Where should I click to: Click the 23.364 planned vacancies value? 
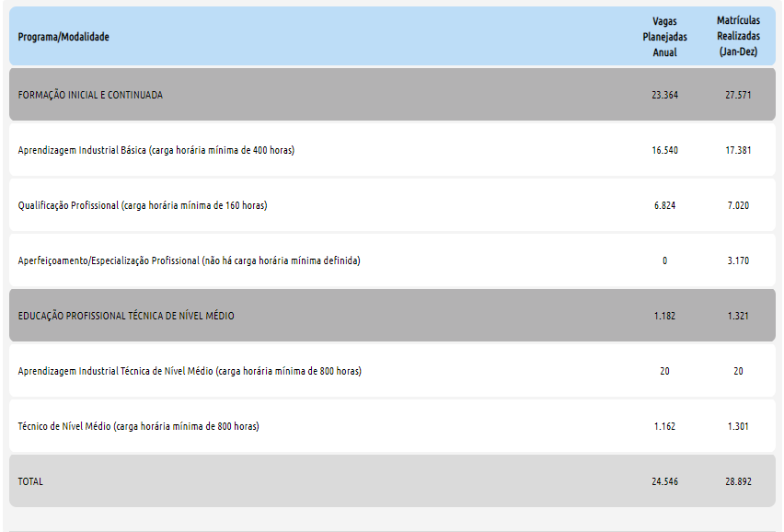[664, 95]
